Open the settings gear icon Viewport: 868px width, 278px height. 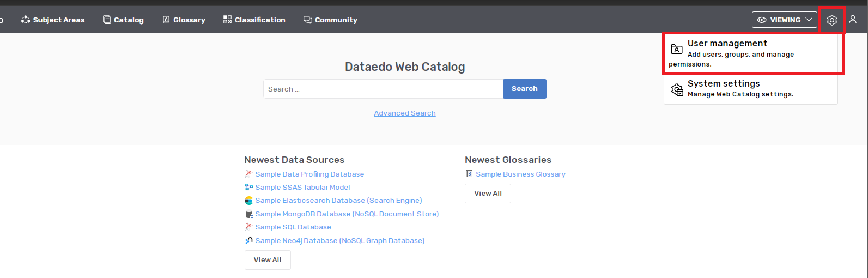click(x=831, y=20)
